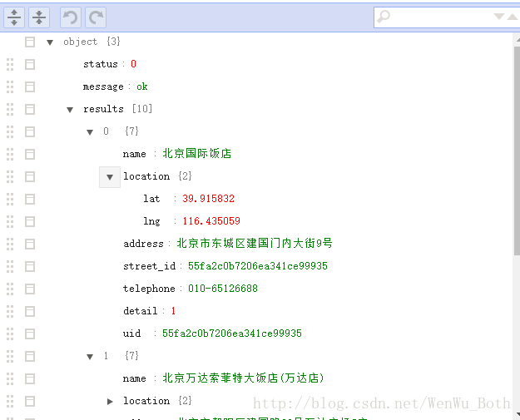Click drag handle of address row
This screenshot has width=520, height=420.
coord(10,245)
